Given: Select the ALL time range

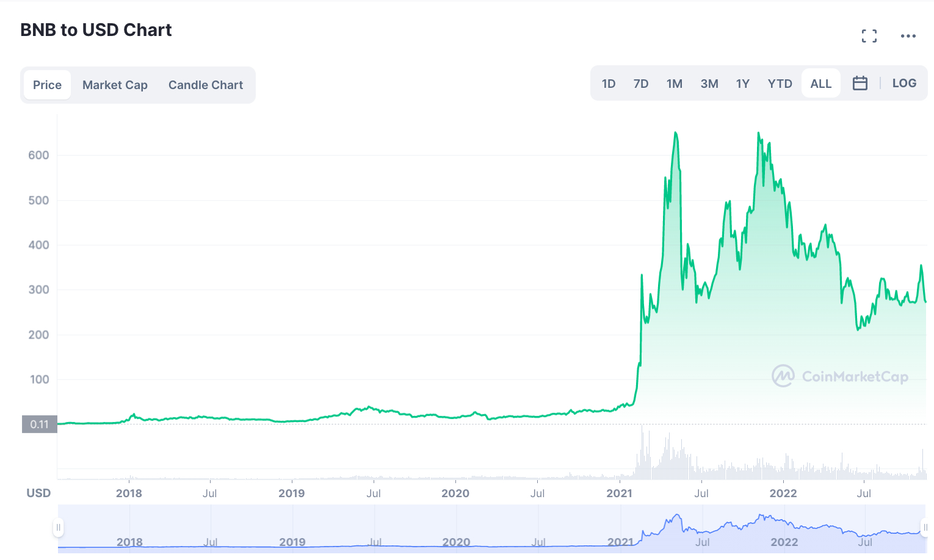Looking at the screenshot, I should (821, 84).
